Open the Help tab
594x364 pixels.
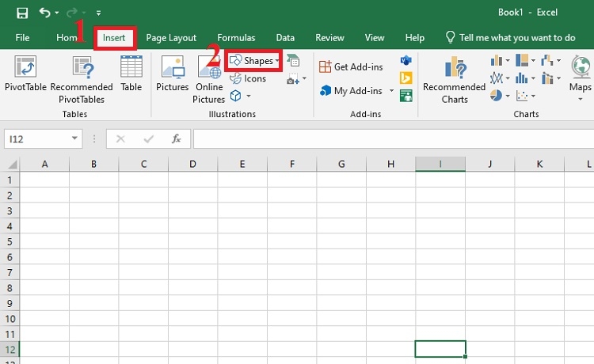415,38
